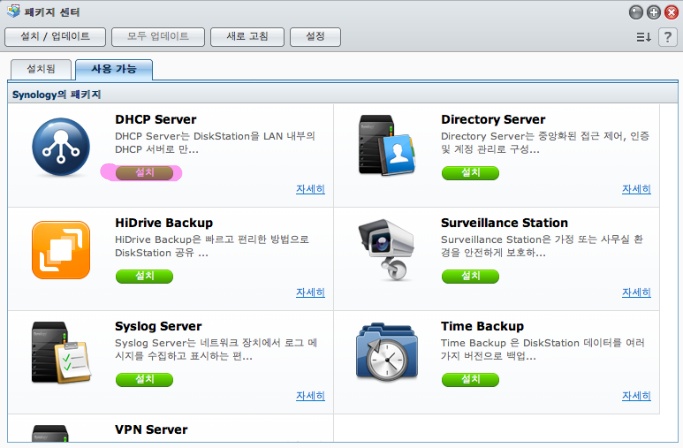Click the DHCP Server package icon

pos(61,147)
